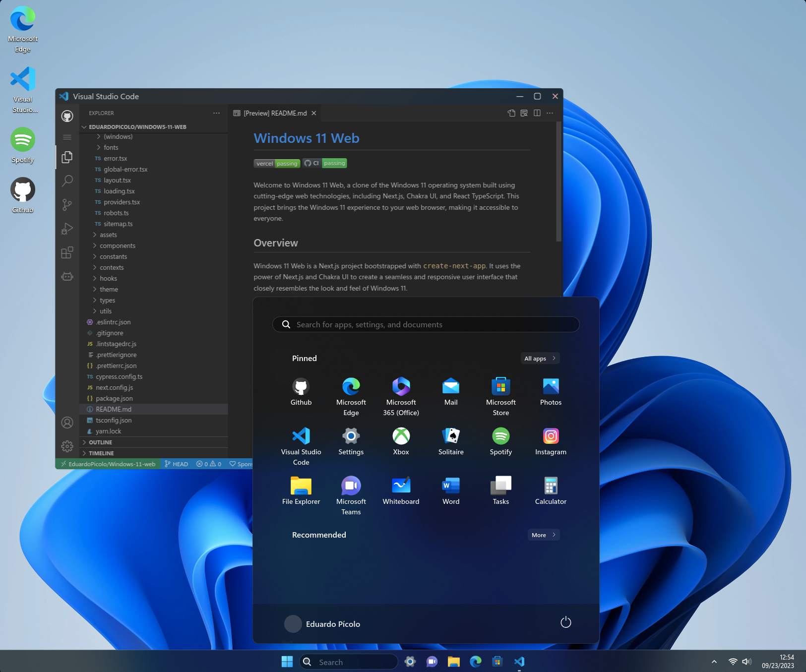Open the Extensions view
Viewport: 806px width, 672px height.
[67, 252]
